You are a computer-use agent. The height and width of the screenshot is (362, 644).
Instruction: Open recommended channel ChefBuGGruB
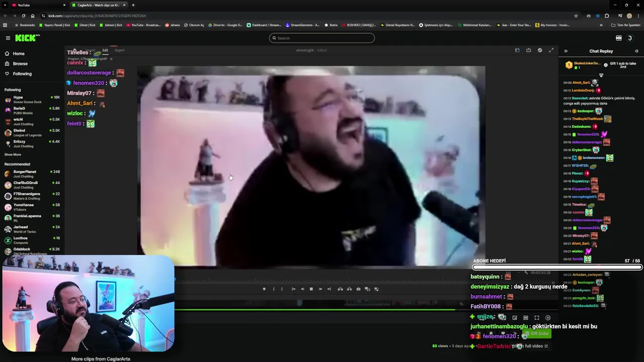(32, 185)
